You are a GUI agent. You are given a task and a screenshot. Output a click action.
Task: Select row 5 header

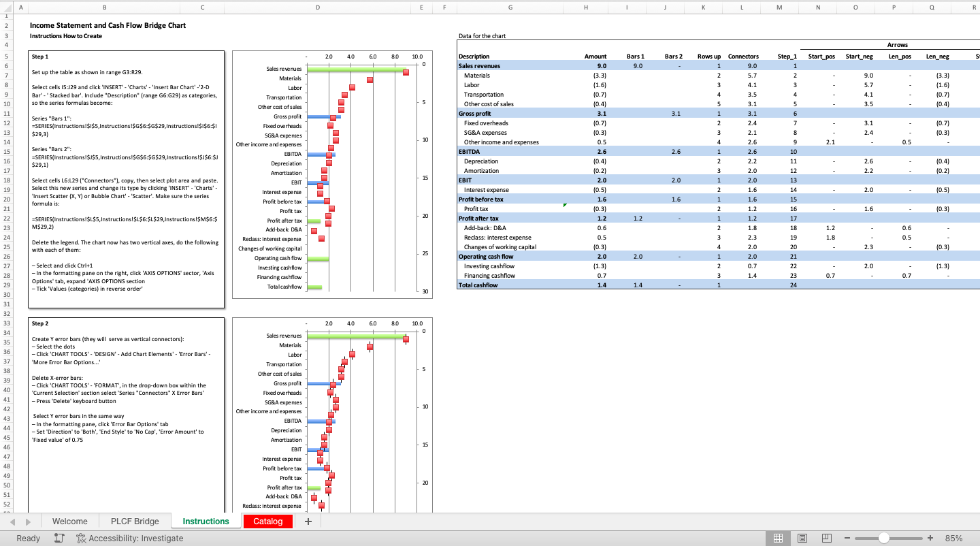click(6, 57)
